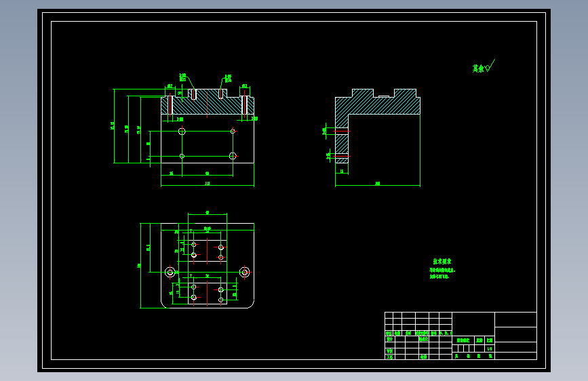Select the hatched section of the front view
Viewport: 588px width, 381px height.
[208, 102]
